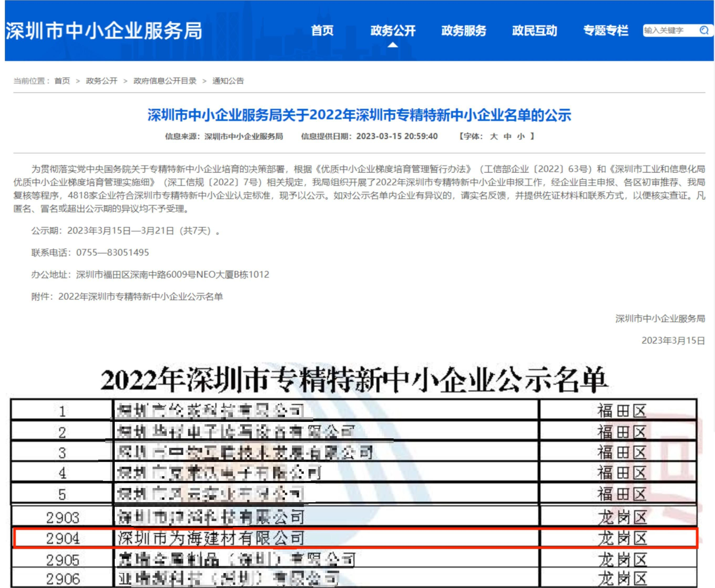Open the 政务公开 navigation menu item
This screenshot has width=715, height=588.
coord(393,30)
